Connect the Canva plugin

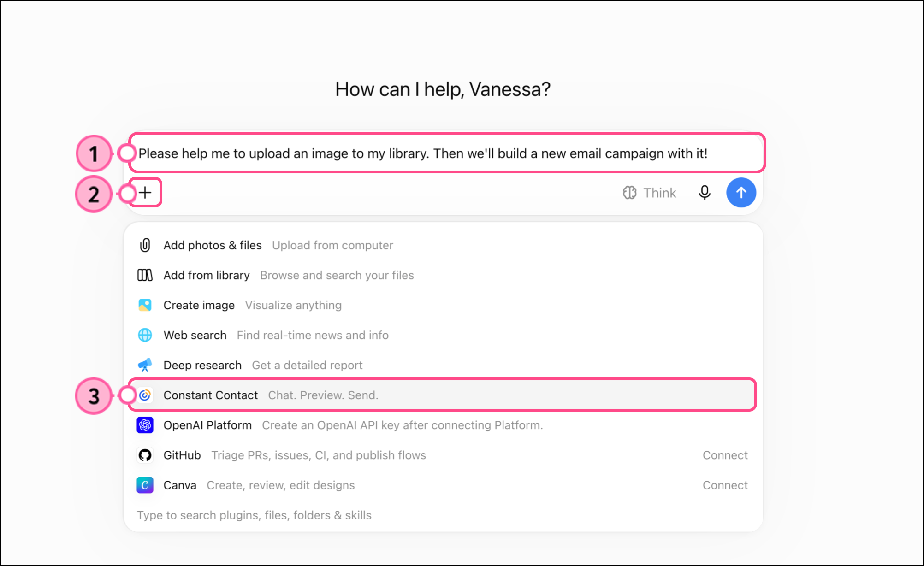725,485
